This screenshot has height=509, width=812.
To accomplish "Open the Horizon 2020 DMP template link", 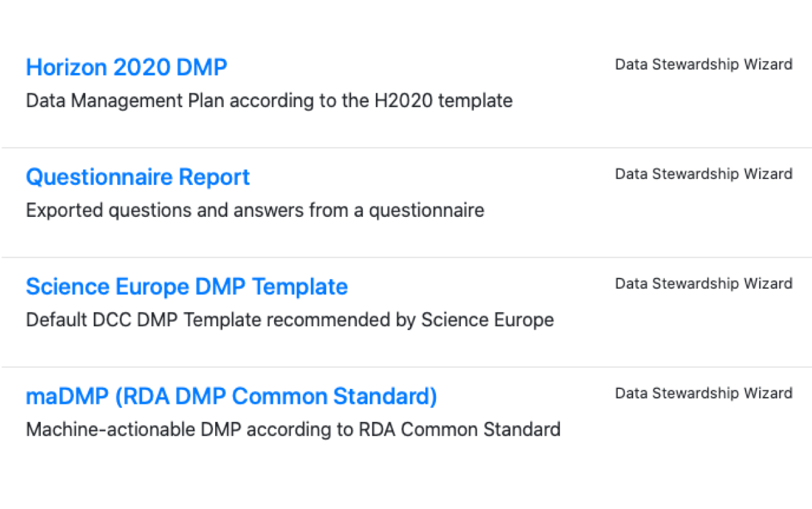I will click(126, 67).
